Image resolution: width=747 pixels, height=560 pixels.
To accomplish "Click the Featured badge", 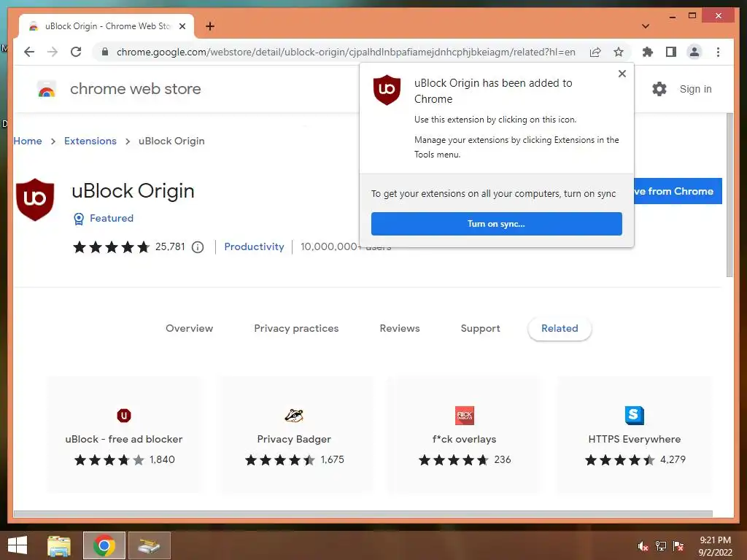I will (104, 219).
